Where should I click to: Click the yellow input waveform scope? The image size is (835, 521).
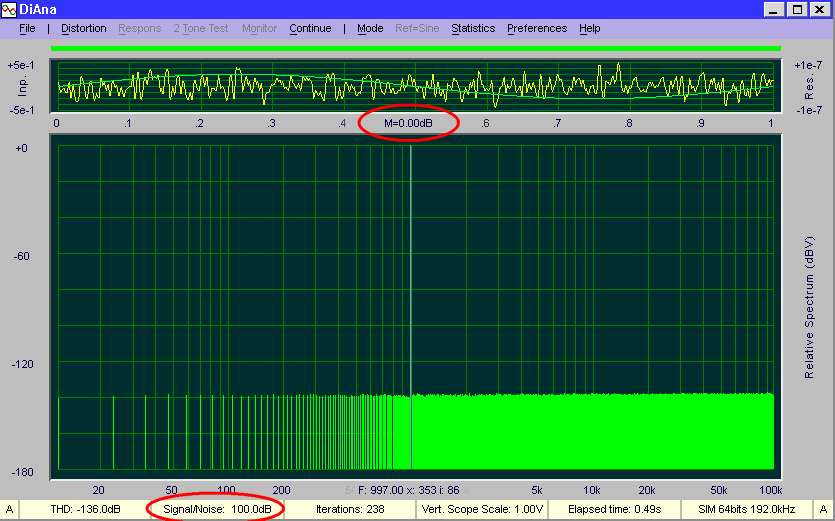[x=415, y=85]
